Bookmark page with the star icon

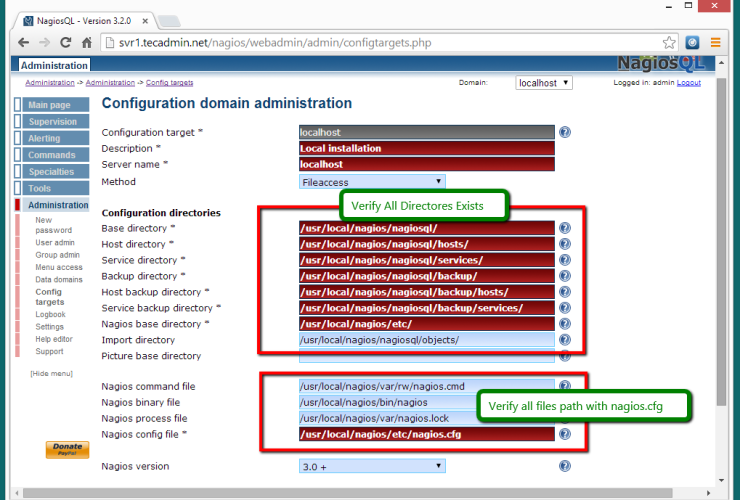click(x=669, y=43)
